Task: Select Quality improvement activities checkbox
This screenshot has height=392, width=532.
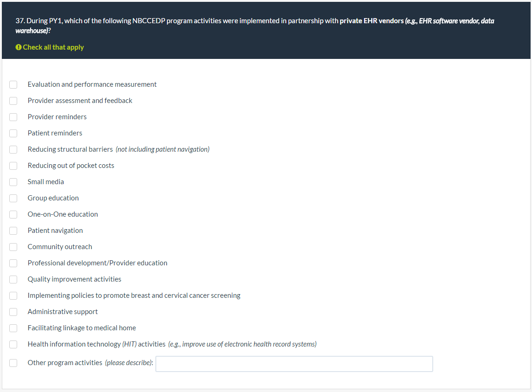Action: tap(13, 279)
